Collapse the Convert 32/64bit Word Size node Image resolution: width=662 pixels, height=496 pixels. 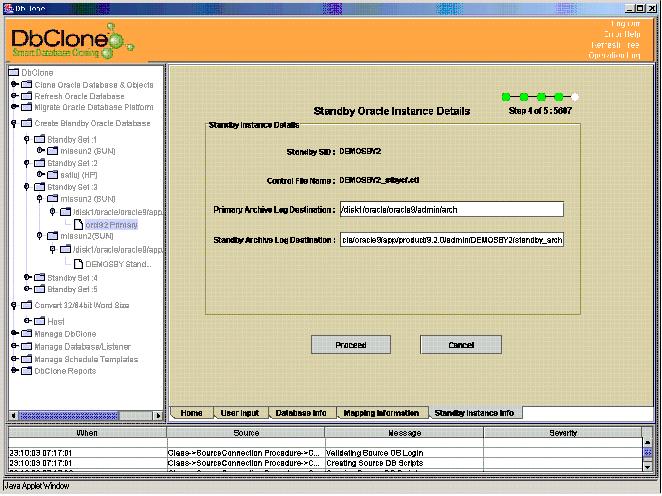pos(14,305)
